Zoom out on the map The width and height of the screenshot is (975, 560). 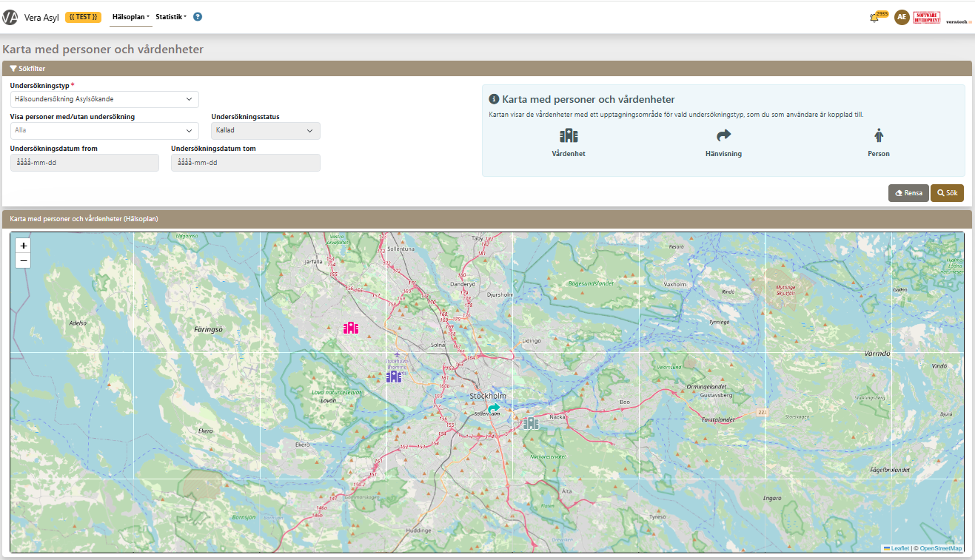click(24, 260)
